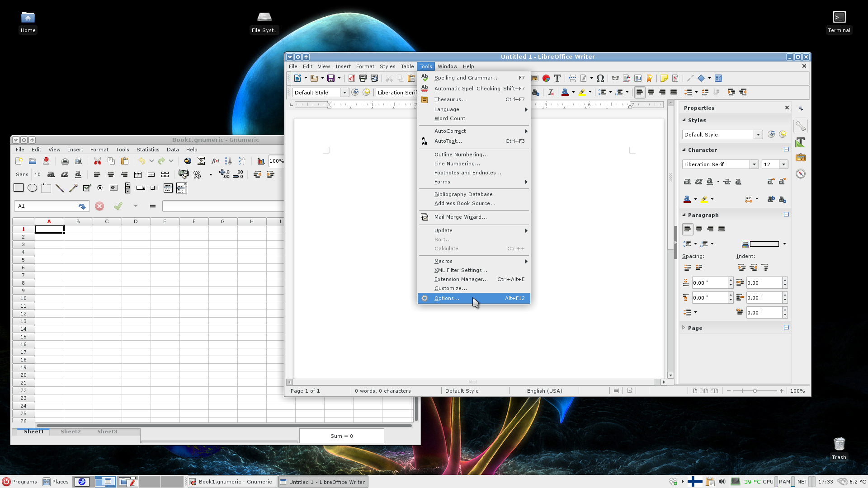This screenshot has height=488, width=868.
Task: Click the Programs menu button on taskbar
Action: (x=19, y=482)
